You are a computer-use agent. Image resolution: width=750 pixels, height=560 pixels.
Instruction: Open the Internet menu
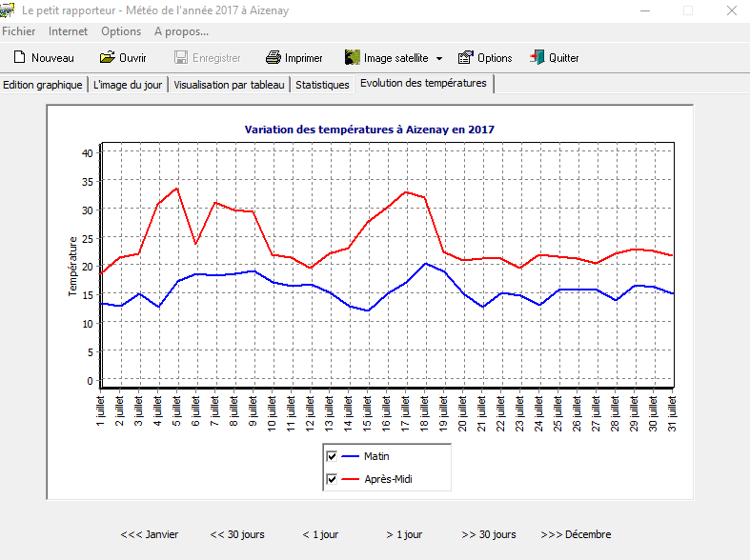coord(68,31)
